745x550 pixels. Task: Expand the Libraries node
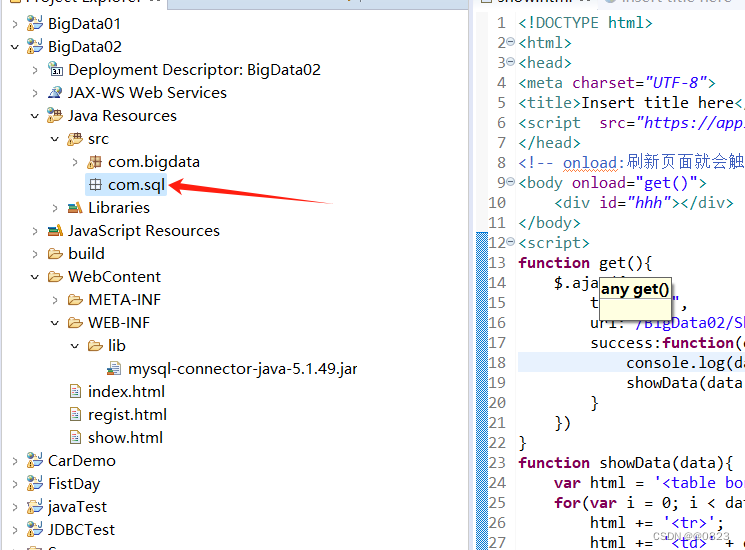tap(55, 208)
